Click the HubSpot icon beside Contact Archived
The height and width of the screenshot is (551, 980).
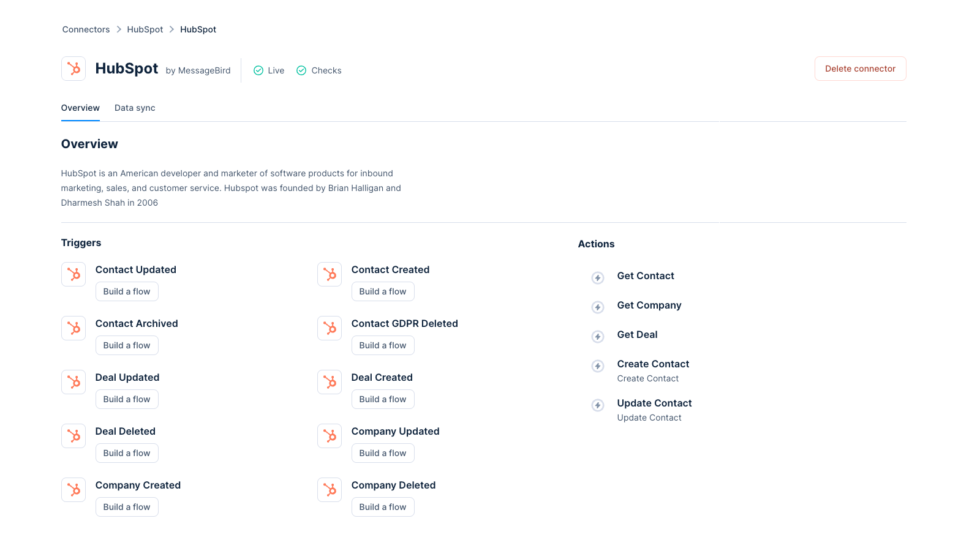coord(73,328)
